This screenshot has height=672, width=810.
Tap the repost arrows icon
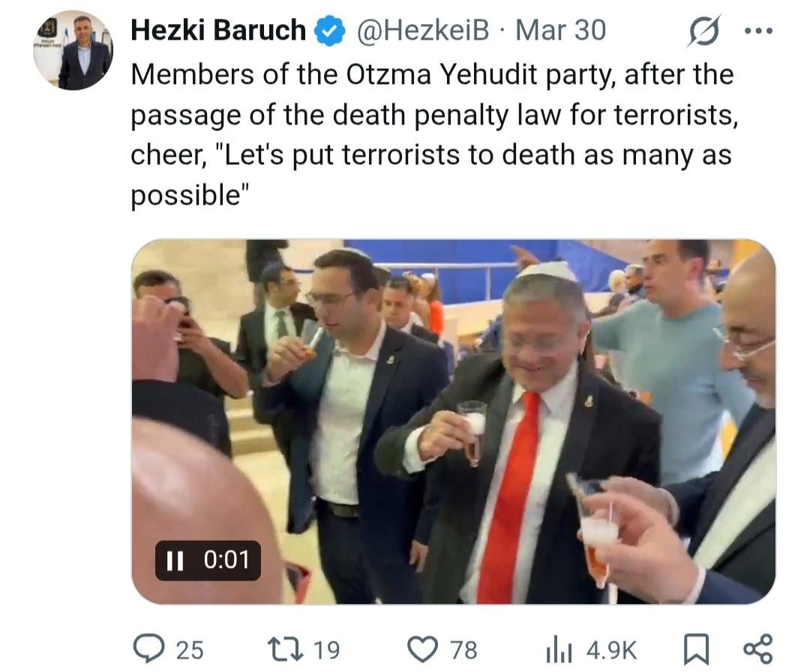click(285, 649)
